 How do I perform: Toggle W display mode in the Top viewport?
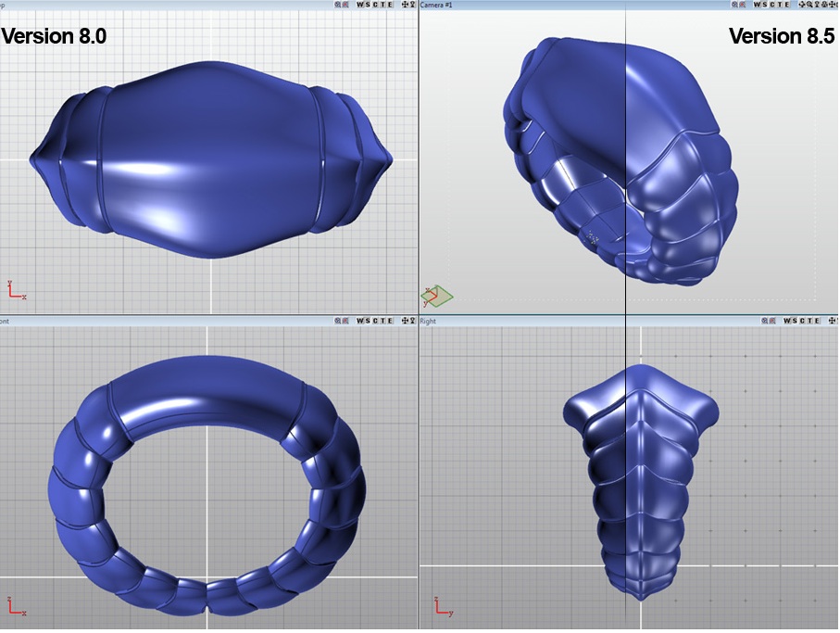pyautogui.click(x=360, y=5)
